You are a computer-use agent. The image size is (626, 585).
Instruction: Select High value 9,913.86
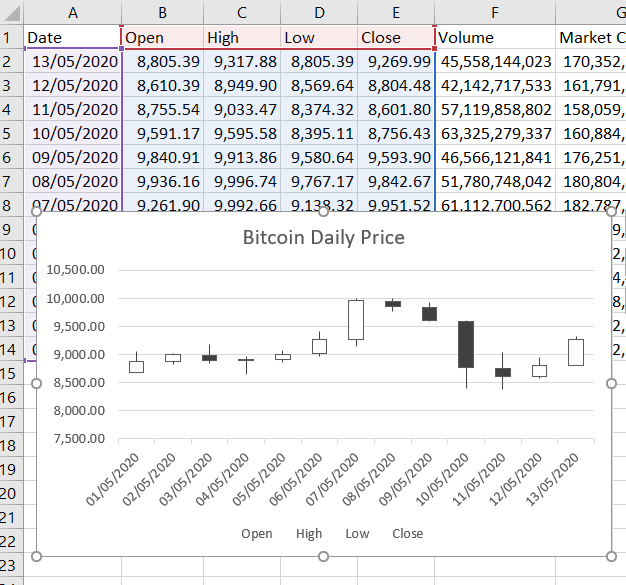coord(242,157)
